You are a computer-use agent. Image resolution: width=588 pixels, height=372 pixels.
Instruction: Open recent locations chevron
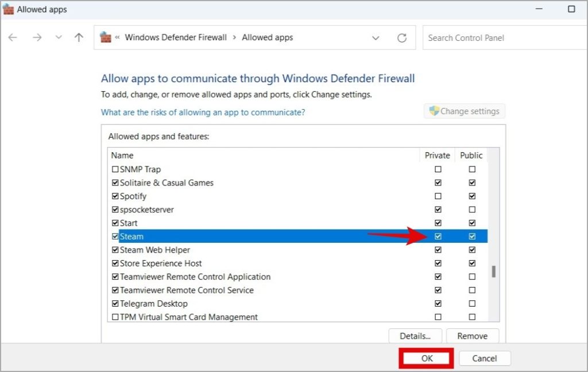[x=59, y=37]
